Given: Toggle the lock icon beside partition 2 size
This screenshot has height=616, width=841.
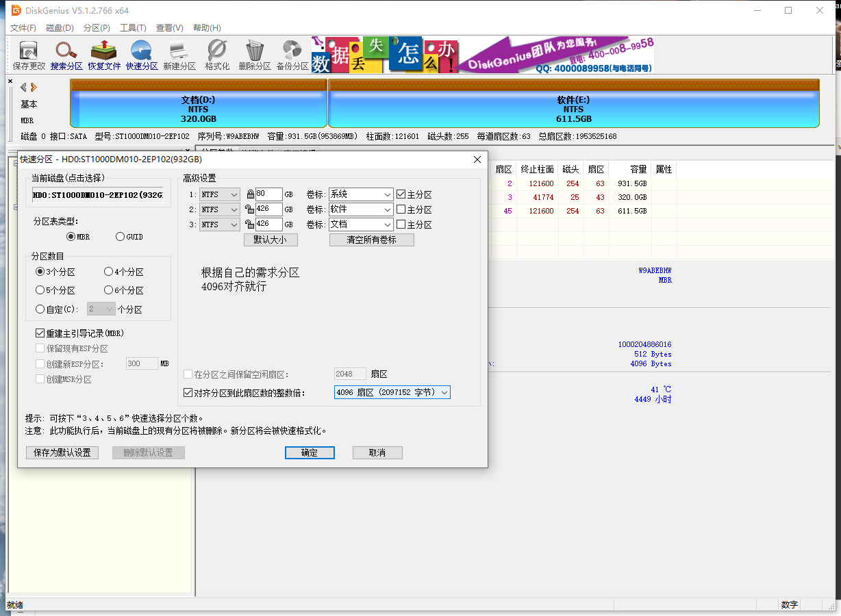Looking at the screenshot, I should point(250,209).
